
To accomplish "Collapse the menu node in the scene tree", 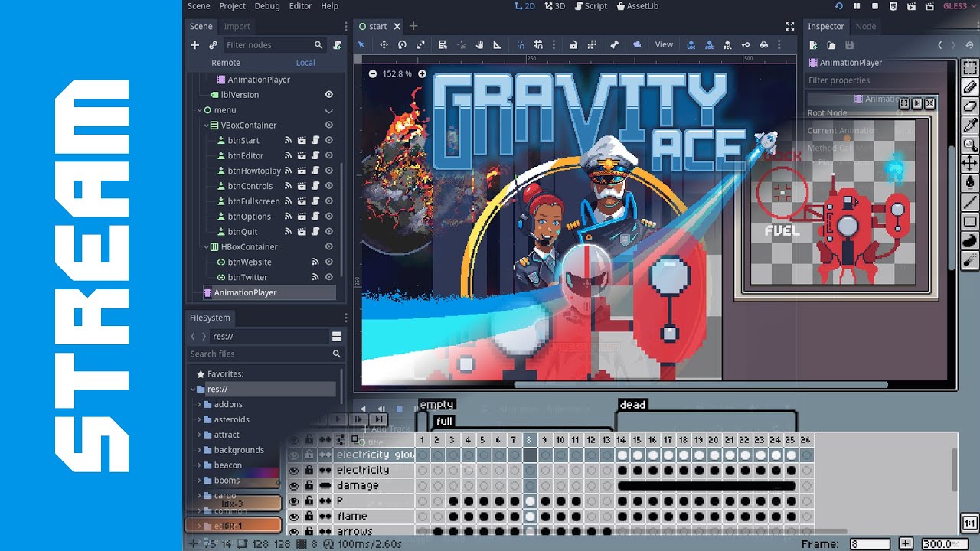I will (198, 110).
